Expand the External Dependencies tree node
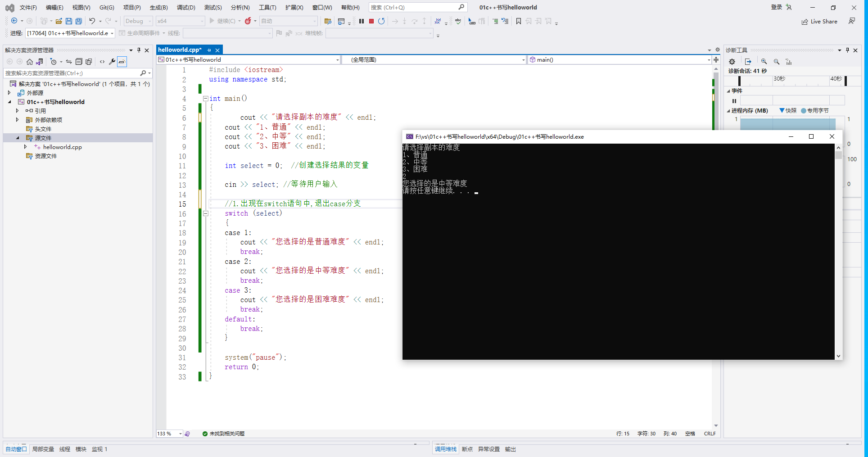This screenshot has width=868, height=457. pyautogui.click(x=17, y=120)
